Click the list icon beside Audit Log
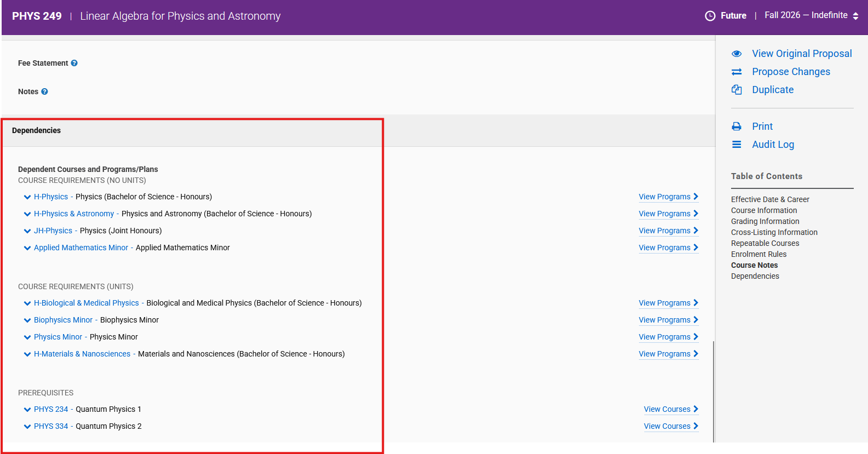Image resolution: width=868 pixels, height=454 pixels. coord(737,145)
